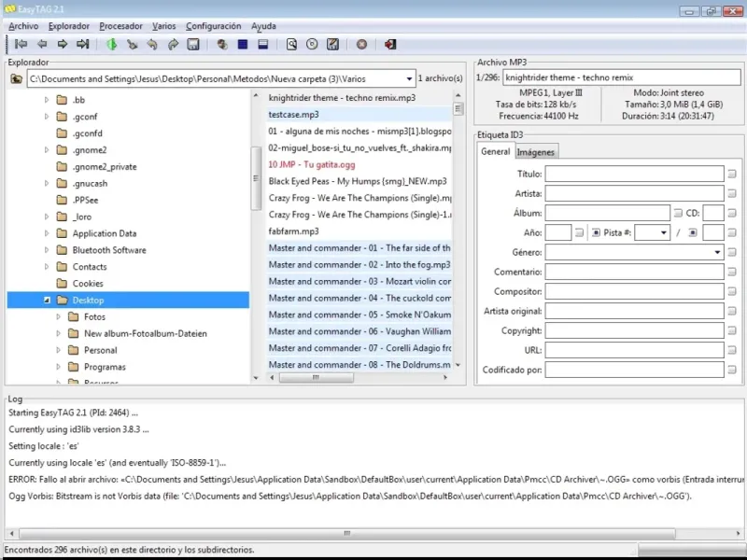Open the Explorador path combo box dropdown
This screenshot has width=747, height=560.
click(409, 79)
